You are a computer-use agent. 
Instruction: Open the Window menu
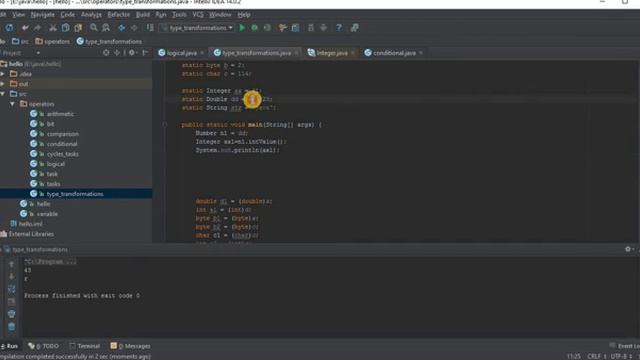(220, 15)
